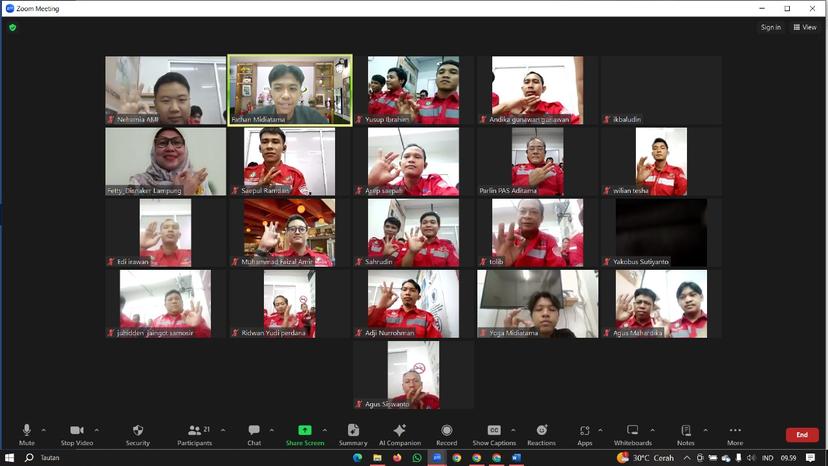Image resolution: width=828 pixels, height=466 pixels.
Task: Expand audio options caret beside Mute
Action: click(x=43, y=430)
